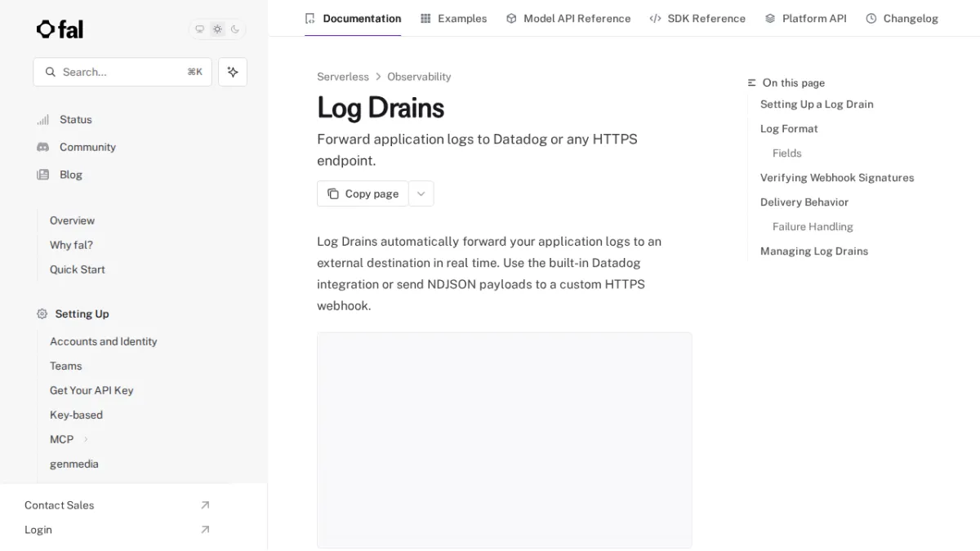Image resolution: width=980 pixels, height=551 pixels.
Task: Click the Serverless breadcrumb
Action: [x=343, y=77]
